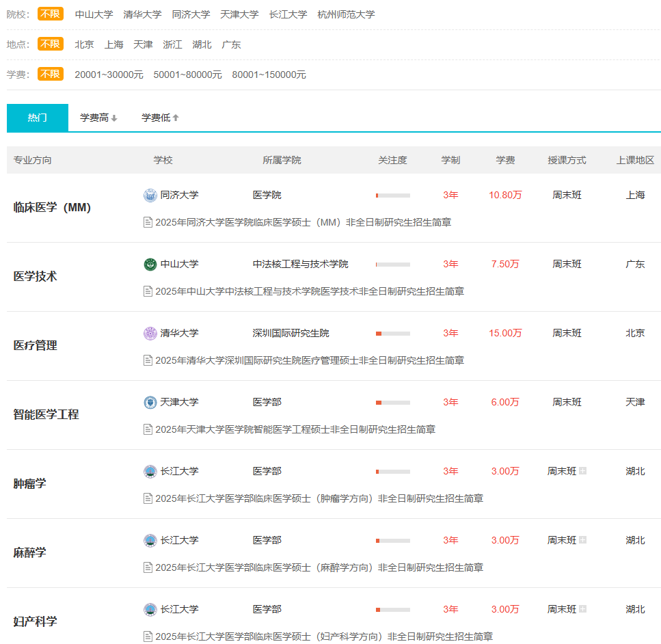Select the 热门 tab
This screenshot has width=661, height=644.
tap(38, 118)
